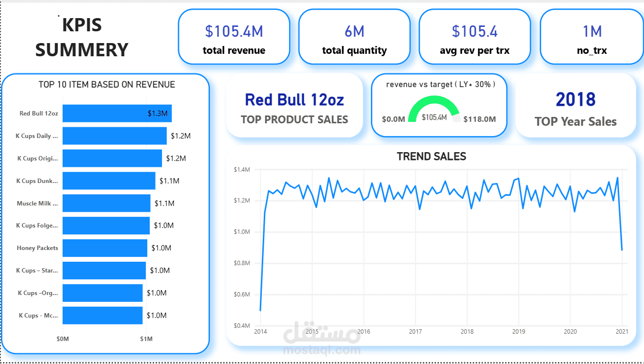
Task: Click the 2019 x-axis label
Action: tap(519, 332)
